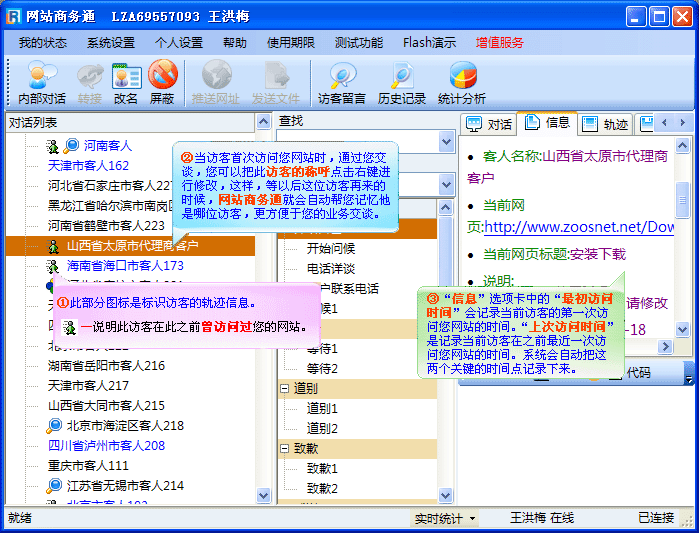The width and height of the screenshot is (699, 533).
Task: Switch to the 轨迹 tab
Action: (x=605, y=124)
